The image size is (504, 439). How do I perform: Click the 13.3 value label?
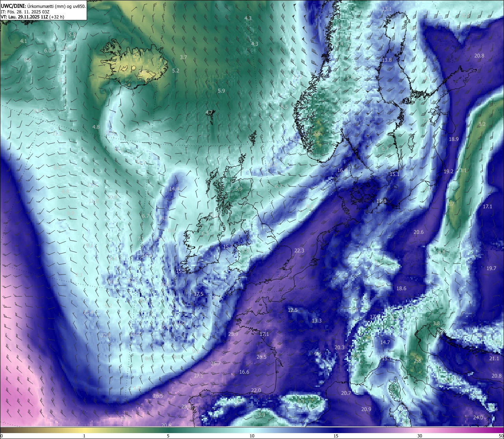[317, 321]
